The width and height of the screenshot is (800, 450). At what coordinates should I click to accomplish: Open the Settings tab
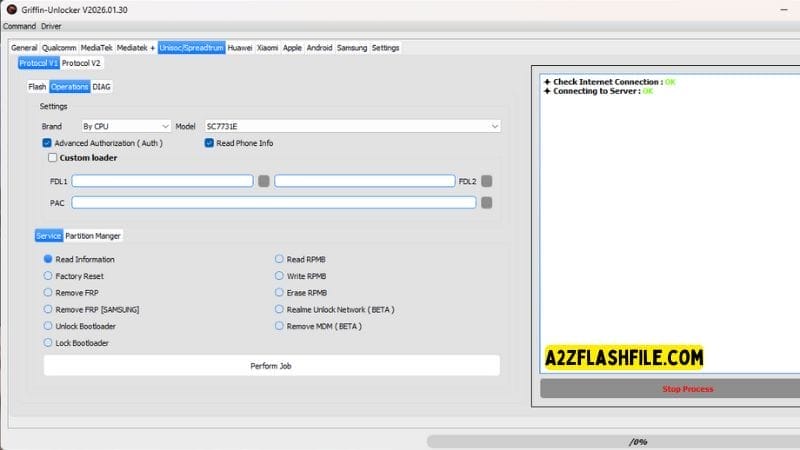click(385, 47)
